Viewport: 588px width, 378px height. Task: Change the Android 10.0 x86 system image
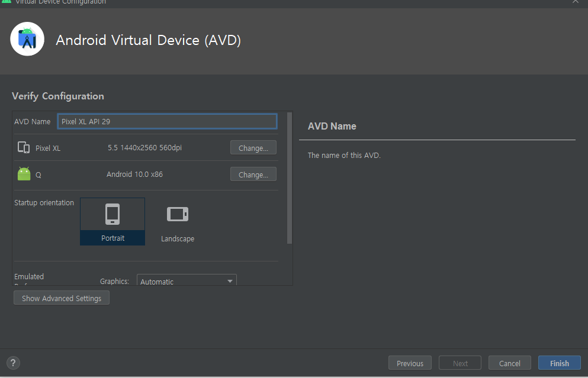(253, 174)
